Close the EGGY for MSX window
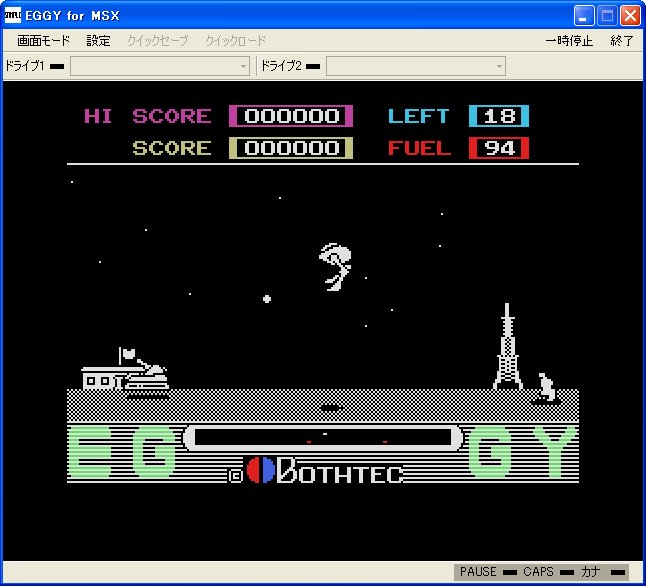 630,16
